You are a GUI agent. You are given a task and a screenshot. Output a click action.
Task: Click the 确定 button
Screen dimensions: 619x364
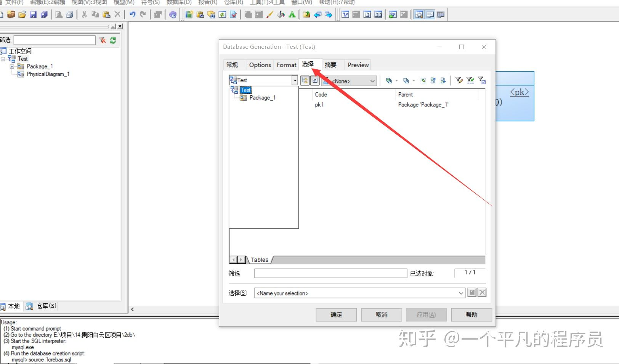tap(336, 315)
